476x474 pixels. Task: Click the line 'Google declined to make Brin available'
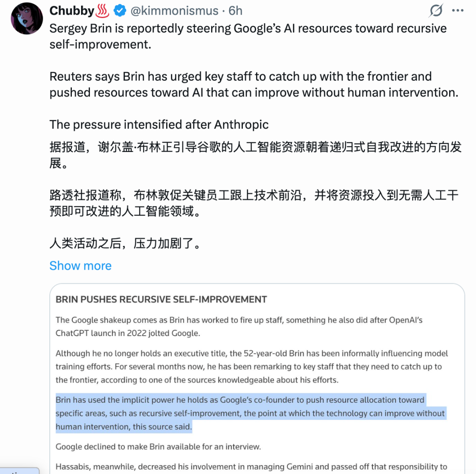pos(158,447)
